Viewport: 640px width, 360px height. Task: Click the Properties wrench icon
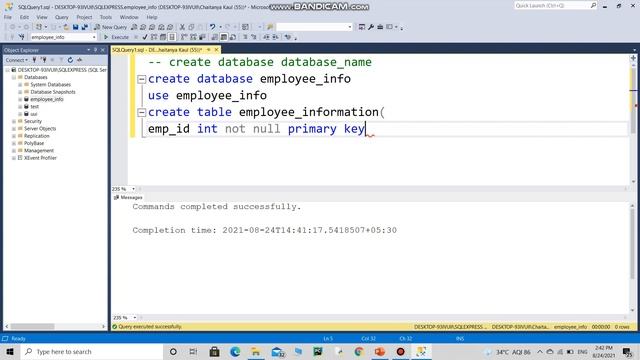pos(371,27)
